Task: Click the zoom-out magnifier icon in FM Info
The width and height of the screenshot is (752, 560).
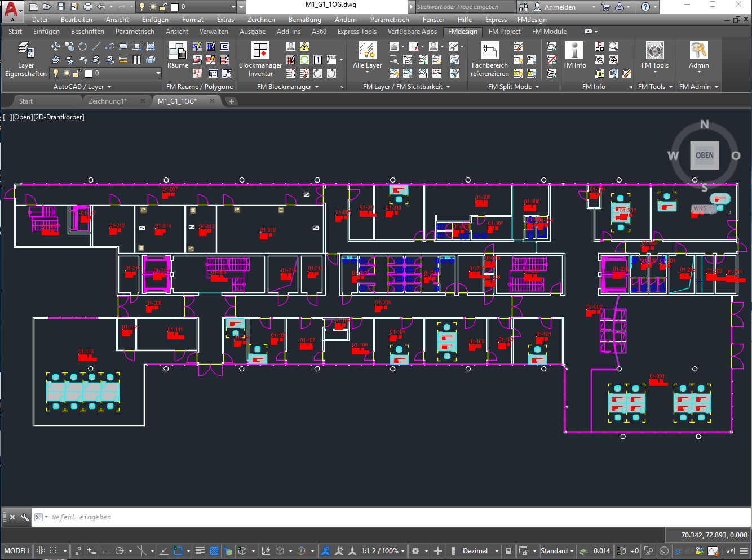Action: pyautogui.click(x=600, y=60)
